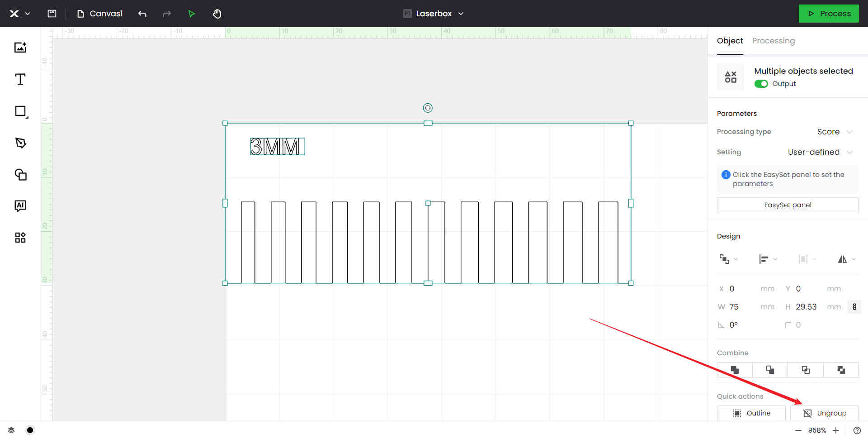
Task: Click the green Process button
Action: coord(829,14)
